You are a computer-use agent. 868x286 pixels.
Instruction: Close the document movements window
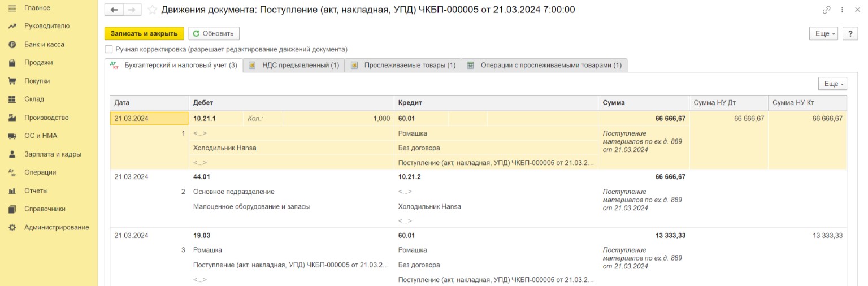tap(857, 10)
